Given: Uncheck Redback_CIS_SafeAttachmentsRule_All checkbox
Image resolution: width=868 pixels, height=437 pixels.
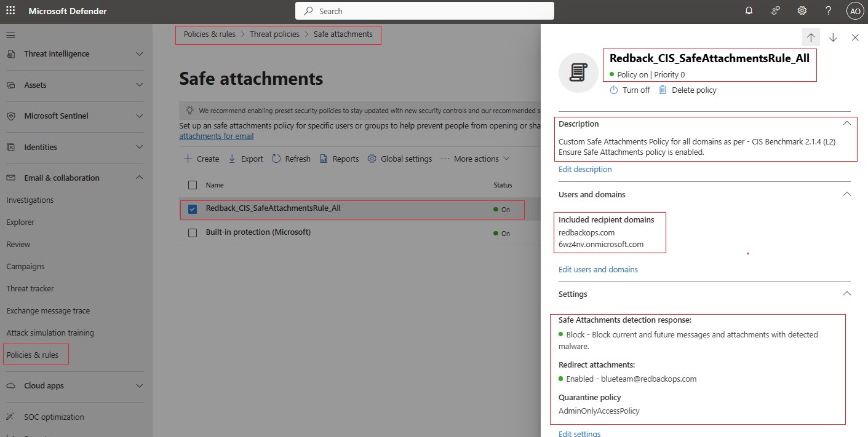Looking at the screenshot, I should point(193,209).
